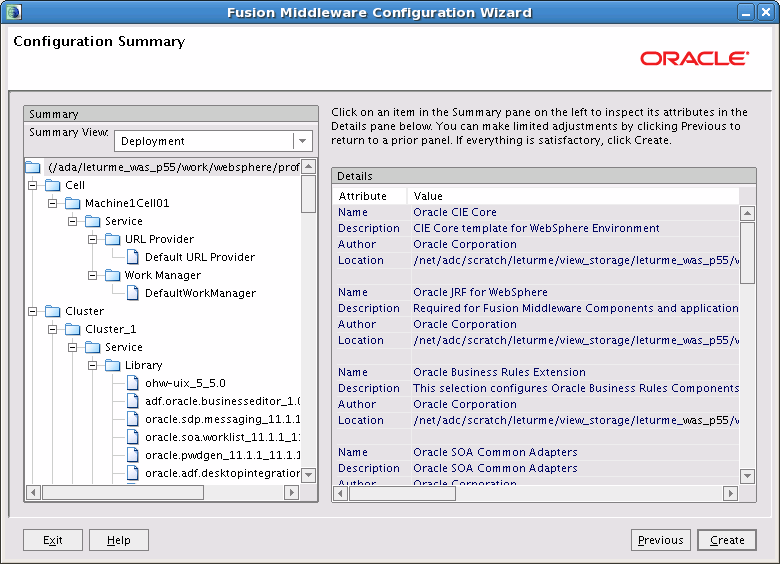Collapse the Cell tree node
This screenshot has width=780, height=564.
point(33,186)
